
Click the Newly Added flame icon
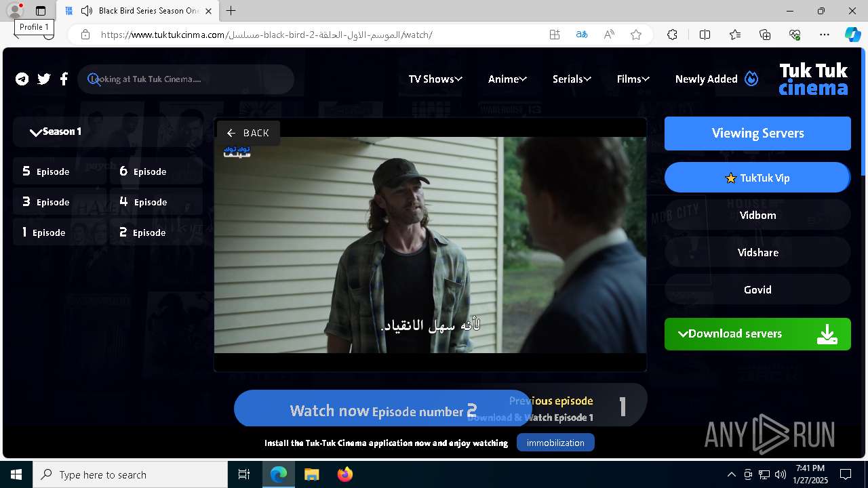[751, 79]
